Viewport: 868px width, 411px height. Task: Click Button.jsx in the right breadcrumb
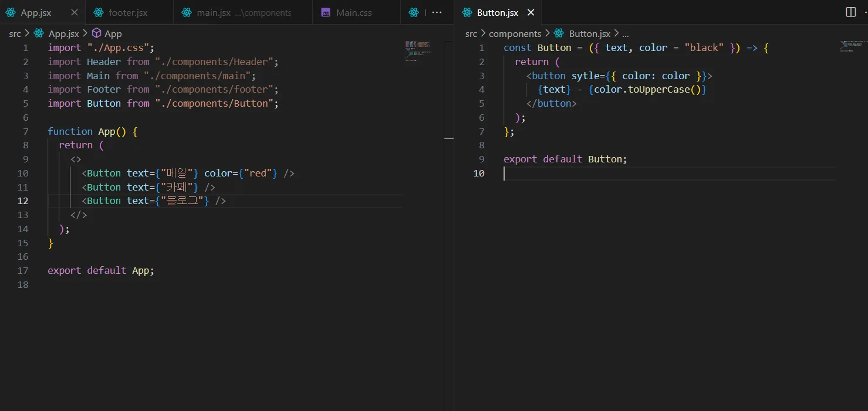coord(590,34)
